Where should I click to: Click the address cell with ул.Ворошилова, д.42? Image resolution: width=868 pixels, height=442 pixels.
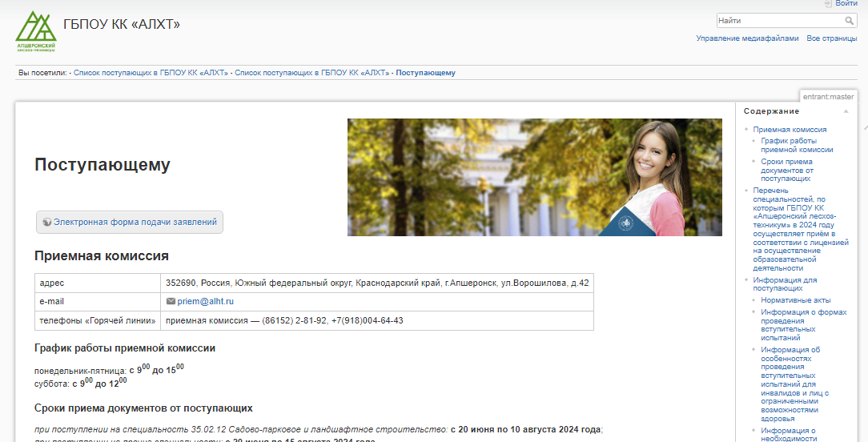point(377,283)
